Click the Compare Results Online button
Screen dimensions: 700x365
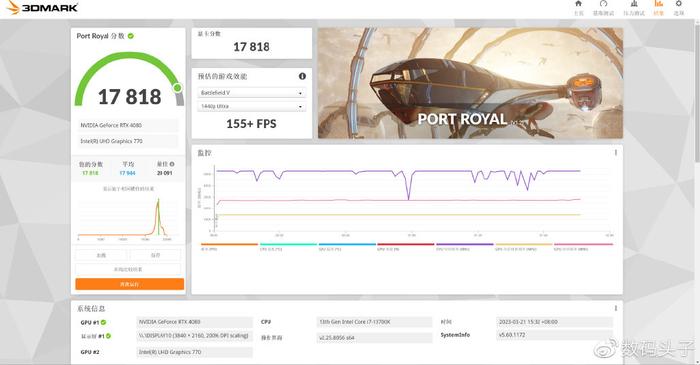(x=128, y=270)
